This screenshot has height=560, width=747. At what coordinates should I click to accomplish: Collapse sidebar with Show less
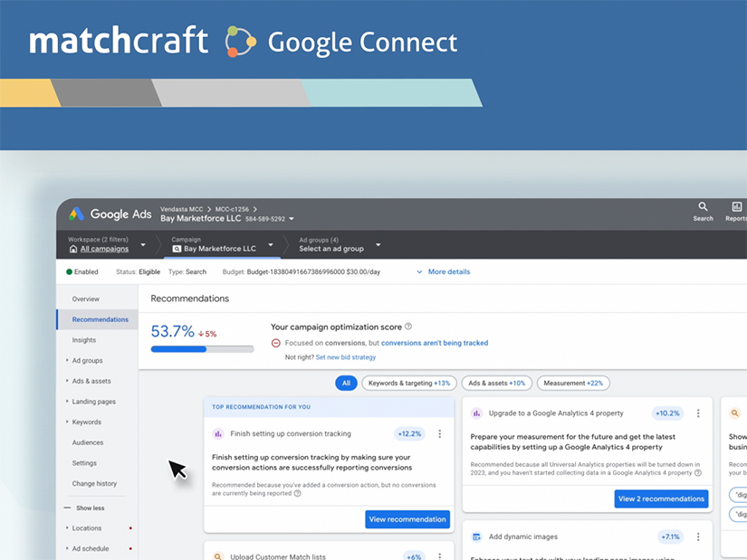(x=84, y=508)
